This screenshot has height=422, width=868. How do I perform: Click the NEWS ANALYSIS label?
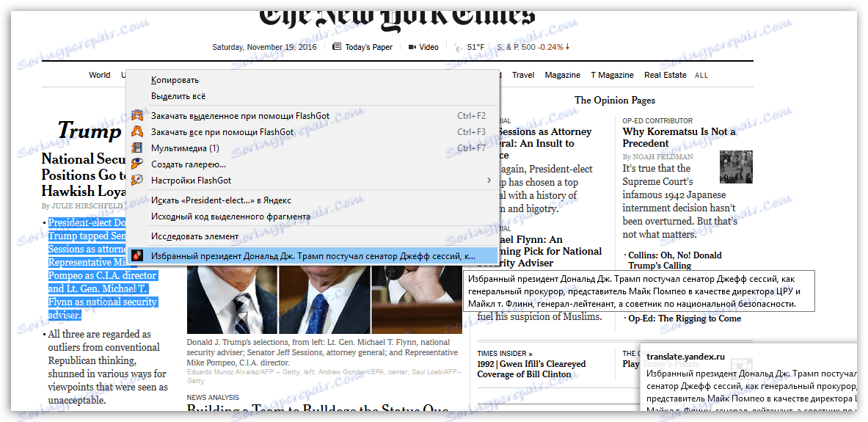(213, 398)
